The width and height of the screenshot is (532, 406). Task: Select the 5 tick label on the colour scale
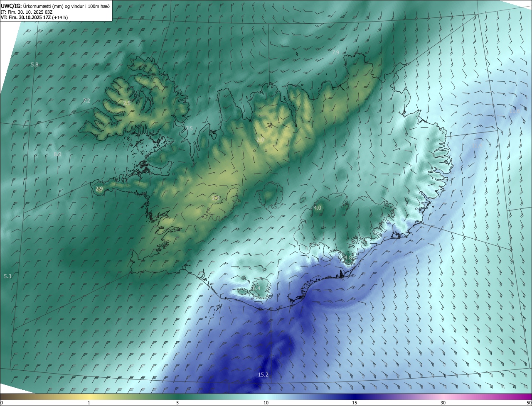(x=177, y=403)
